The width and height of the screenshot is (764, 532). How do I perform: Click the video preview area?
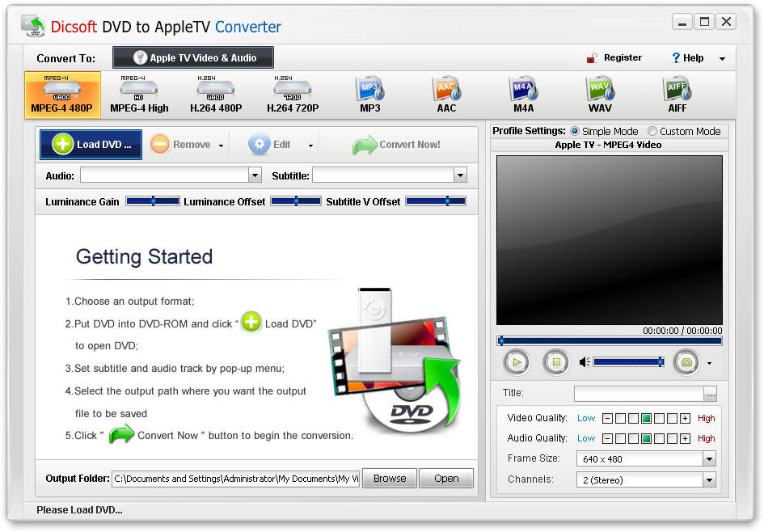click(x=610, y=240)
